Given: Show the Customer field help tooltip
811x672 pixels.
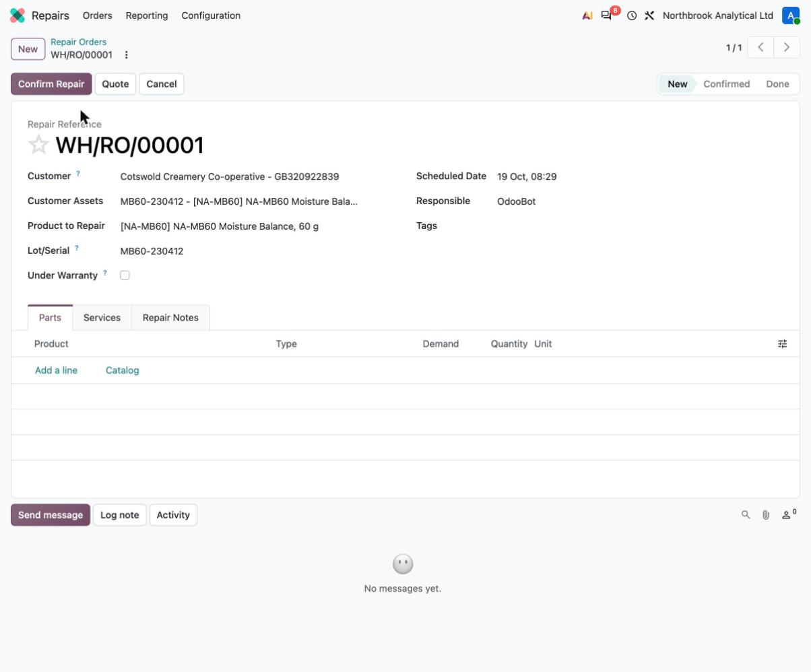Looking at the screenshot, I should pyautogui.click(x=78, y=174).
